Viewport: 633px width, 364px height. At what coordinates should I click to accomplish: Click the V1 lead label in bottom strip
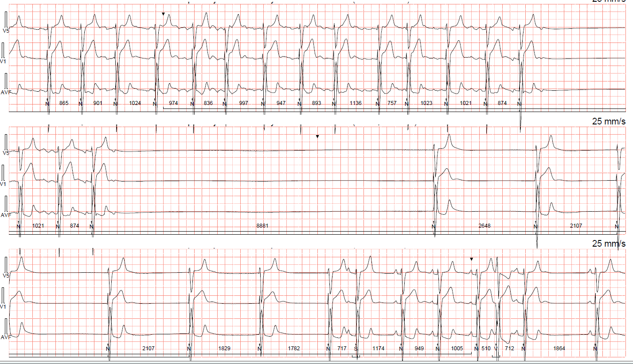click(x=3, y=306)
